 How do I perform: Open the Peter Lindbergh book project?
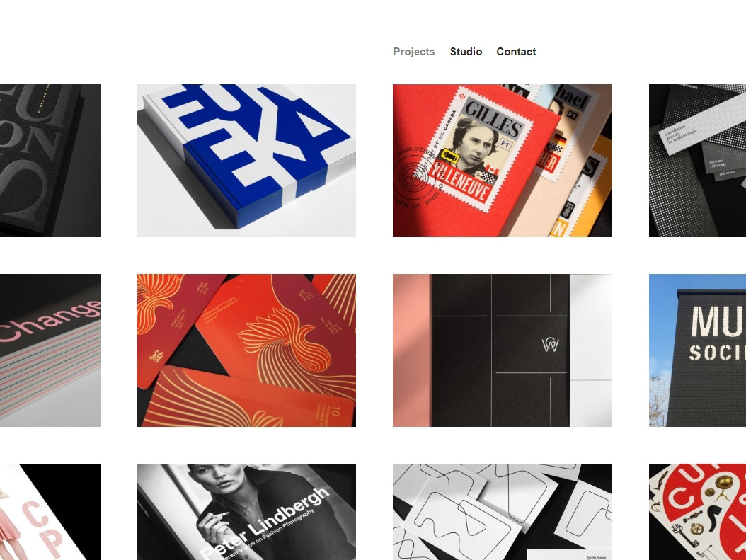[246, 511]
